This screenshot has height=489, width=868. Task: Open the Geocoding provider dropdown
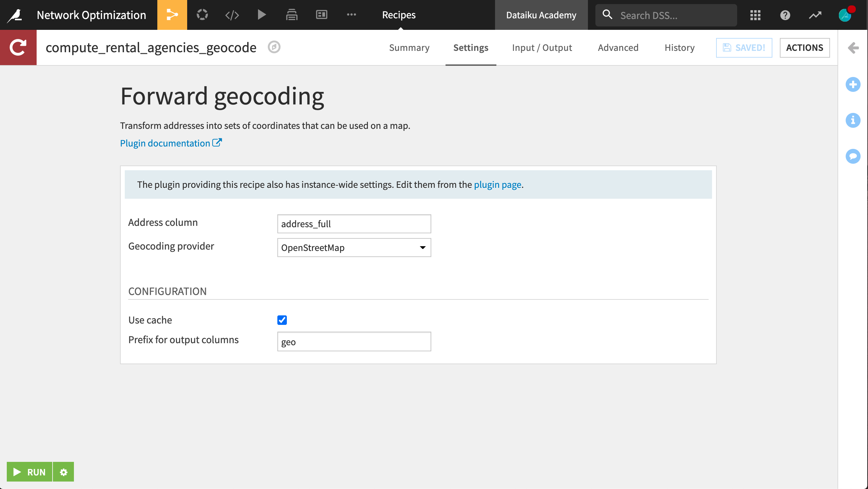coord(354,248)
